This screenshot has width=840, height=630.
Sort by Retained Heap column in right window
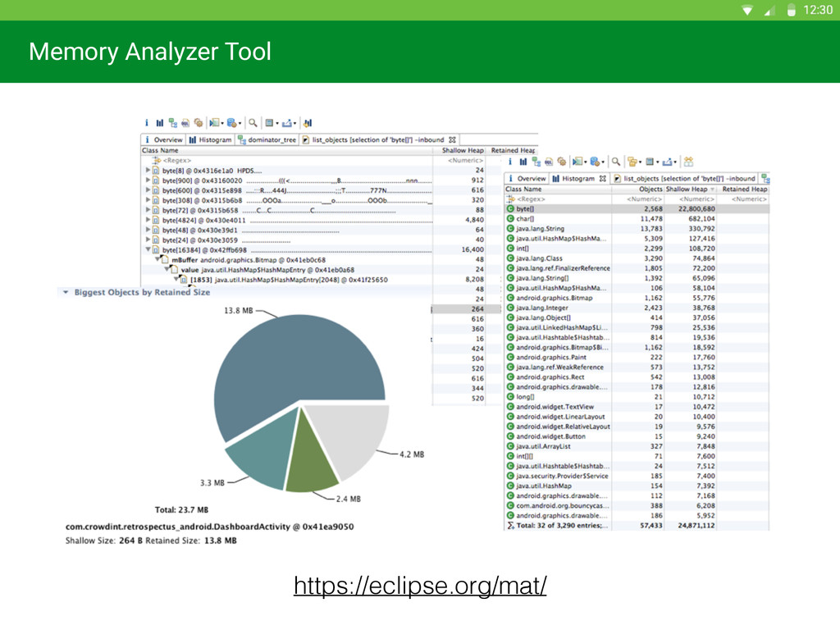pyautogui.click(x=744, y=189)
